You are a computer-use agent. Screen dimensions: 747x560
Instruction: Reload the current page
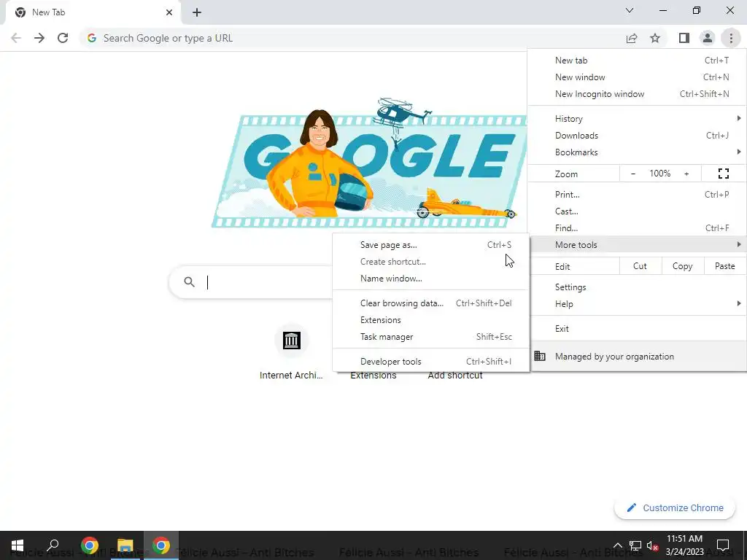pyautogui.click(x=63, y=38)
